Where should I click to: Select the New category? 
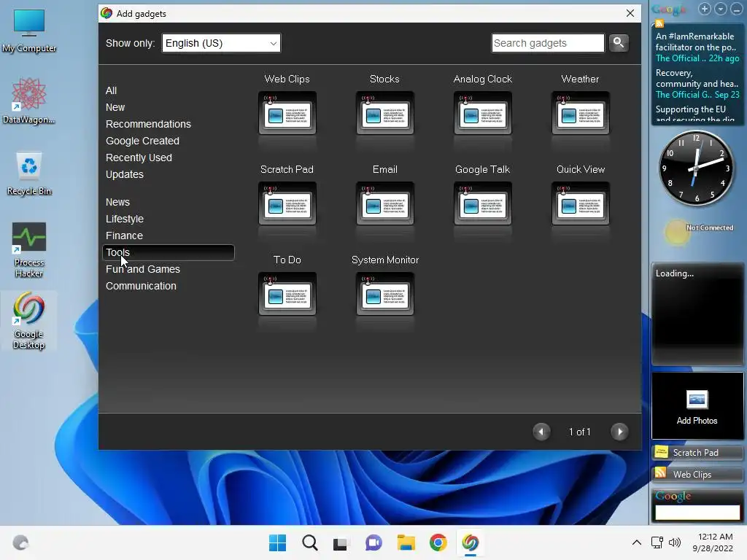pos(115,107)
